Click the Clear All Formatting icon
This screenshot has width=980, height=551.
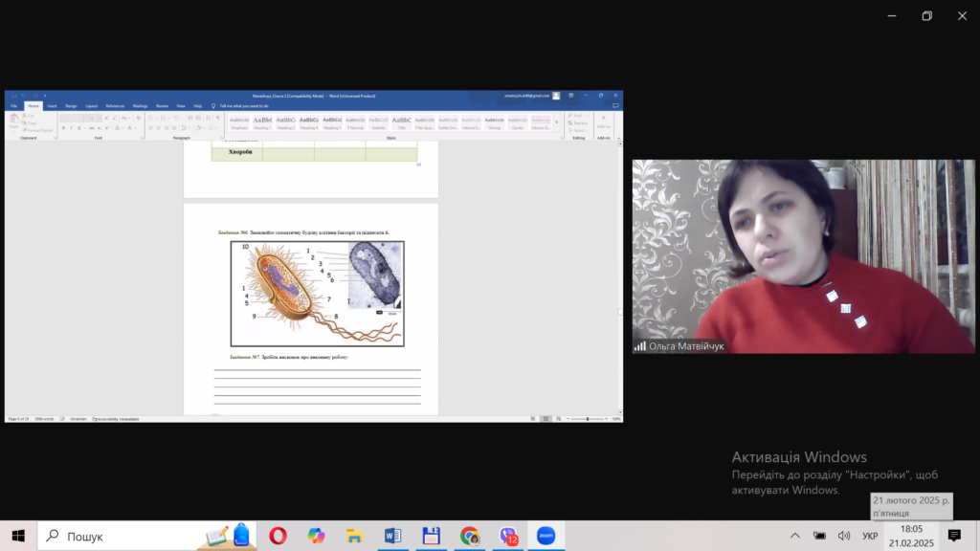pyautogui.click(x=139, y=118)
